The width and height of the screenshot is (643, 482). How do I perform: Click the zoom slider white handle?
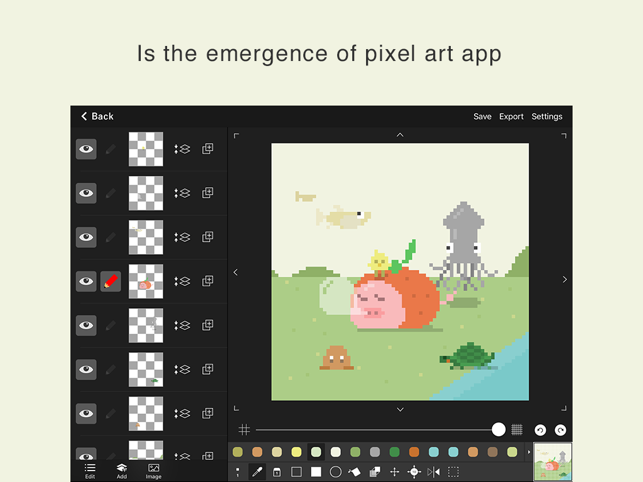click(499, 429)
